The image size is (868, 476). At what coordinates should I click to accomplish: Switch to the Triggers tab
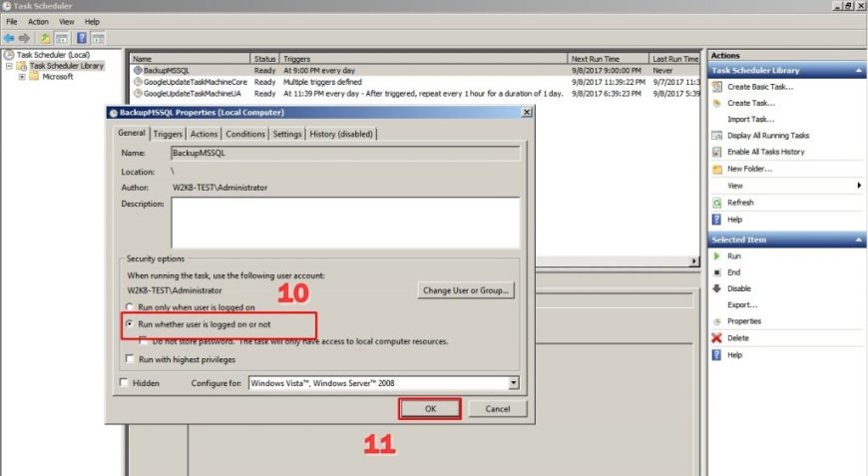[168, 134]
